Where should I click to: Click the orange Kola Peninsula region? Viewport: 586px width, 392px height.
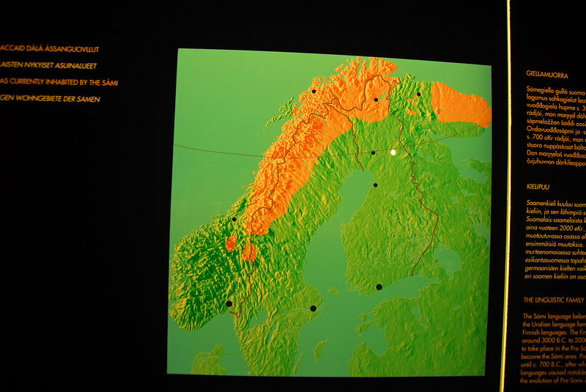460,103
